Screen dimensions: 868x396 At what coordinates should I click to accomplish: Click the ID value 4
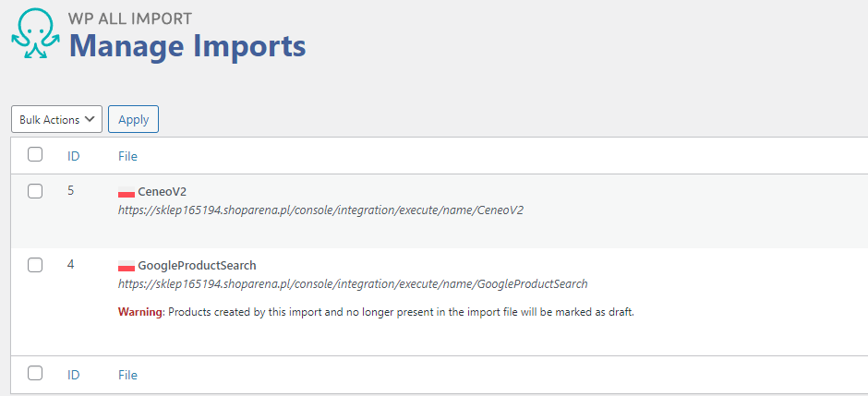coord(70,264)
